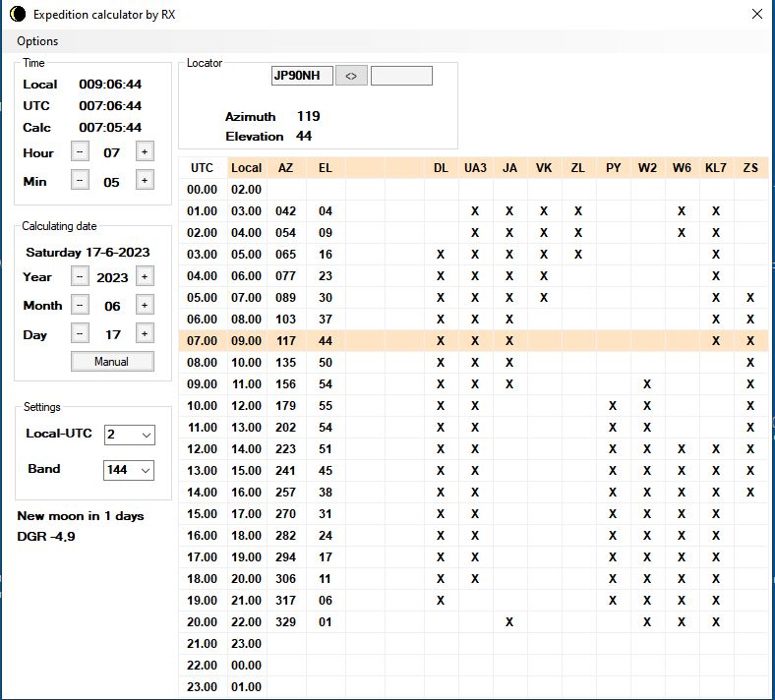The image size is (775, 700).
Task: Decrement the Year with minus button
Action: (81, 277)
